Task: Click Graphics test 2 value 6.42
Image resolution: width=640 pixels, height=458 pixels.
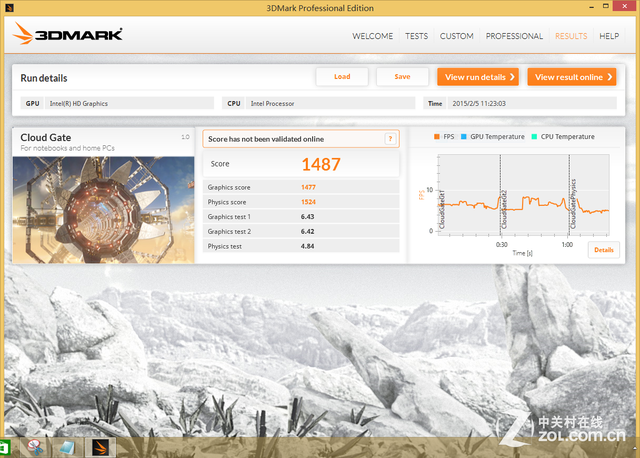Action: tap(307, 231)
